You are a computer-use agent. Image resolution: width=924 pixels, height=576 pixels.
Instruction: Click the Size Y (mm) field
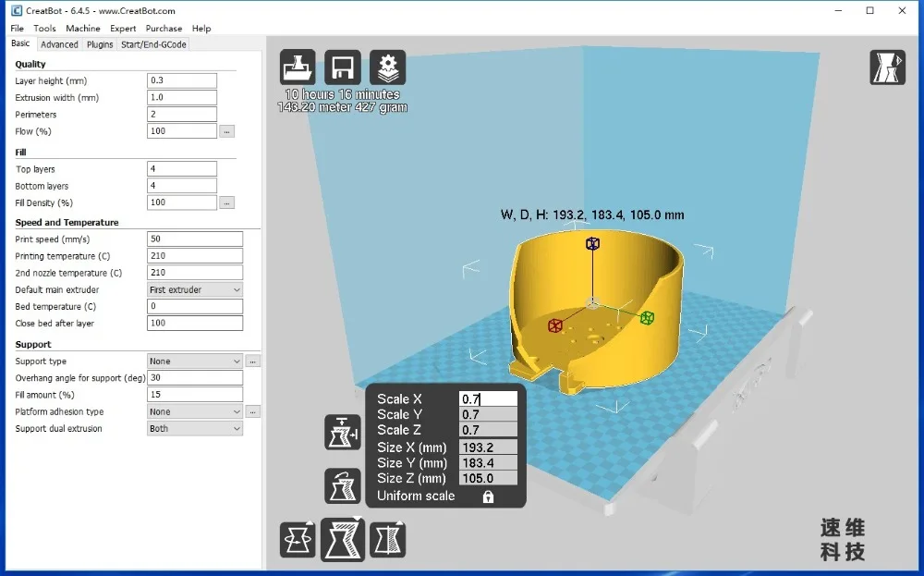tap(488, 463)
